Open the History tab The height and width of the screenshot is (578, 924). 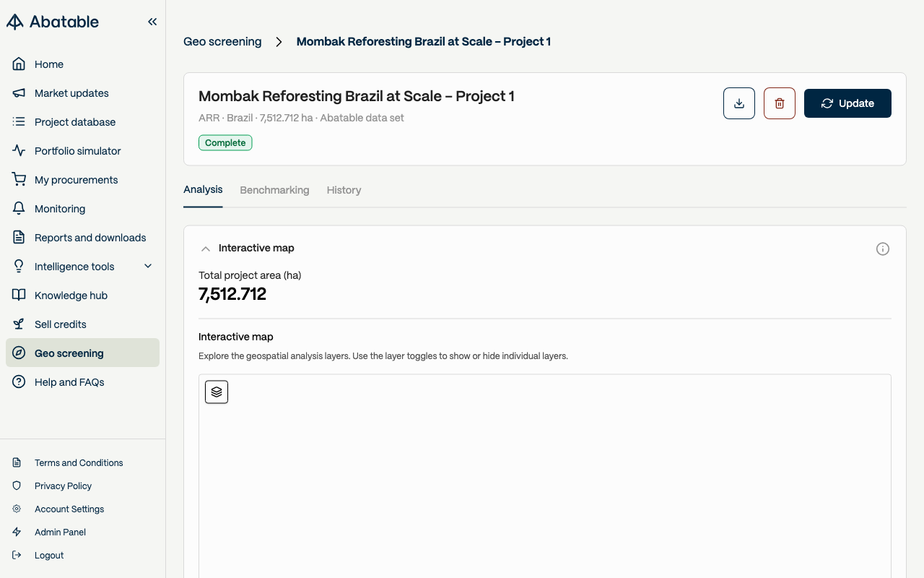tap(344, 190)
